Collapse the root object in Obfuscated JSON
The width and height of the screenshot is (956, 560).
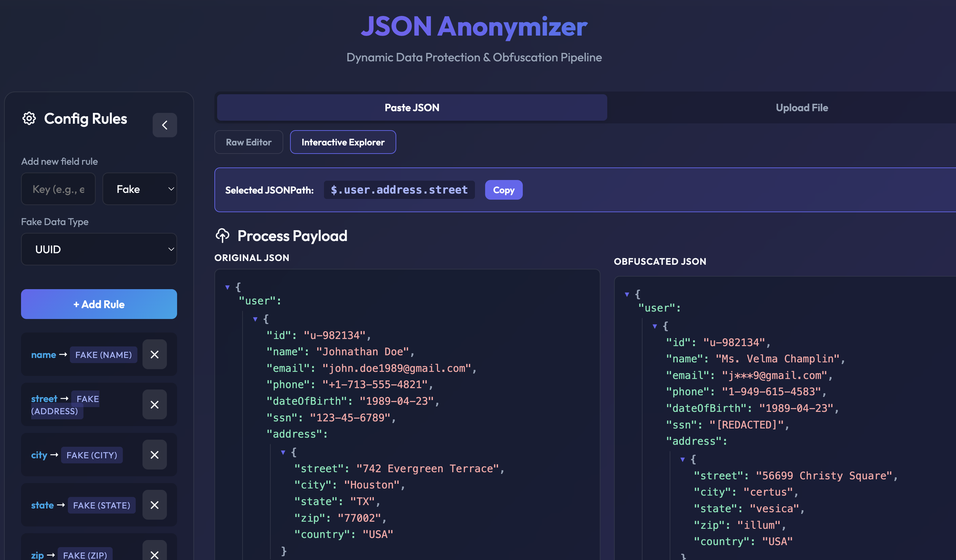[627, 295]
